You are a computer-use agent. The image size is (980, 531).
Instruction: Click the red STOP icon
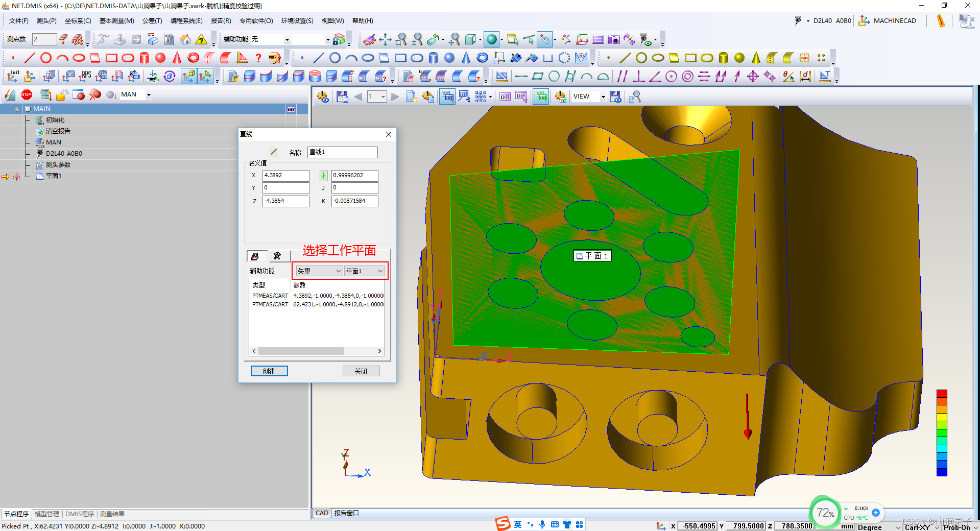click(27, 94)
